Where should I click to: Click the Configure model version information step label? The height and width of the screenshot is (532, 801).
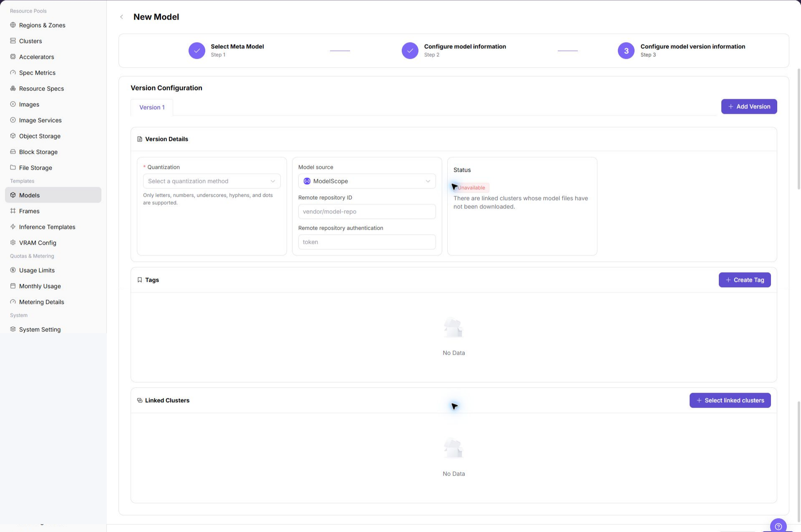[x=693, y=46]
